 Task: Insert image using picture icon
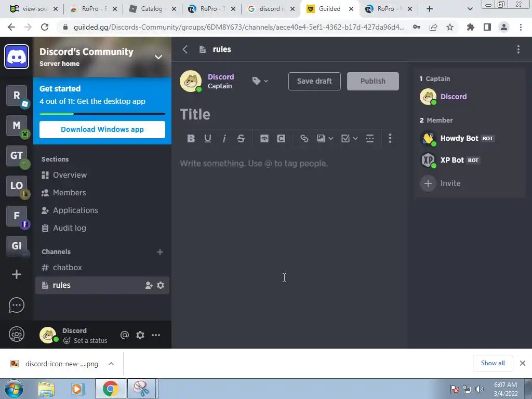click(x=321, y=138)
